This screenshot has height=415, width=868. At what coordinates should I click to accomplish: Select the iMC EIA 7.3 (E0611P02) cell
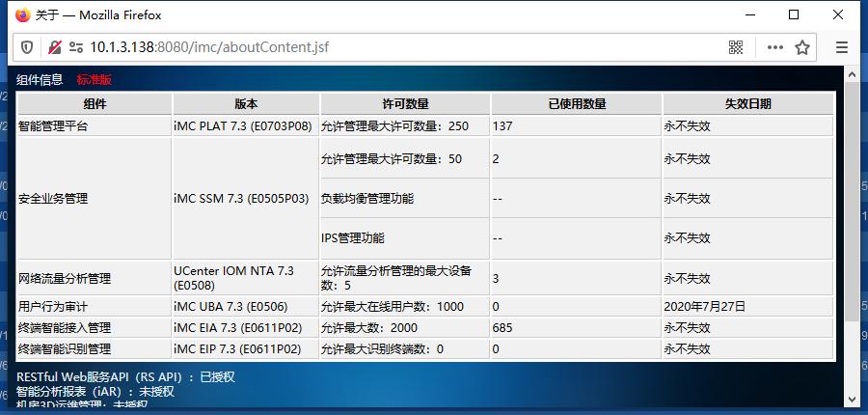coord(246,328)
